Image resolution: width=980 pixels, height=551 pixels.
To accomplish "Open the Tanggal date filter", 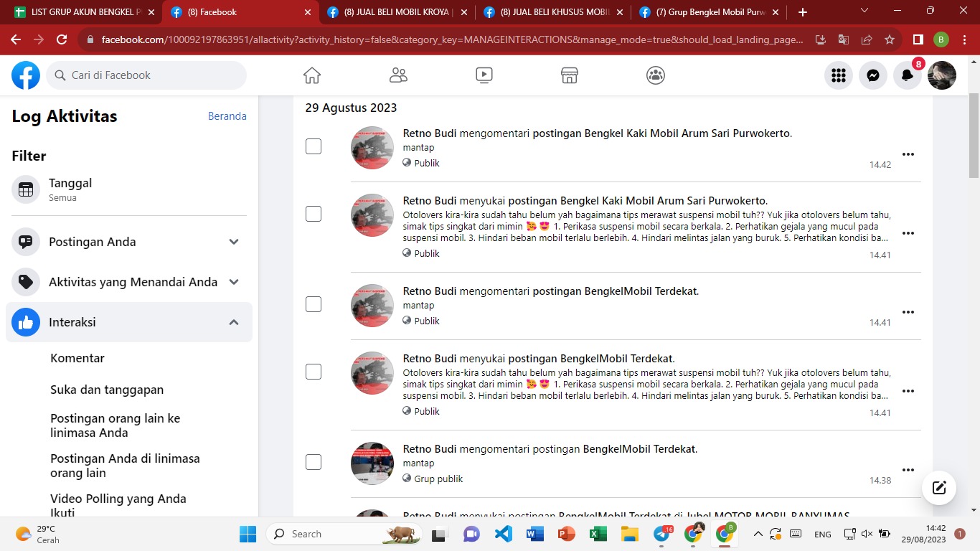I will 129,190.
